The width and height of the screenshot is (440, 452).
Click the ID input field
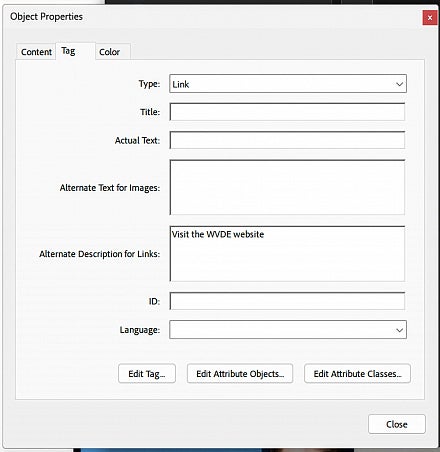[x=287, y=301]
